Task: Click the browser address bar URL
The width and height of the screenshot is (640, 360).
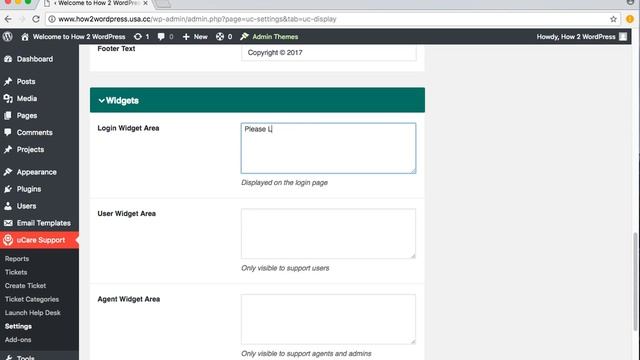Action: pyautogui.click(x=197, y=19)
